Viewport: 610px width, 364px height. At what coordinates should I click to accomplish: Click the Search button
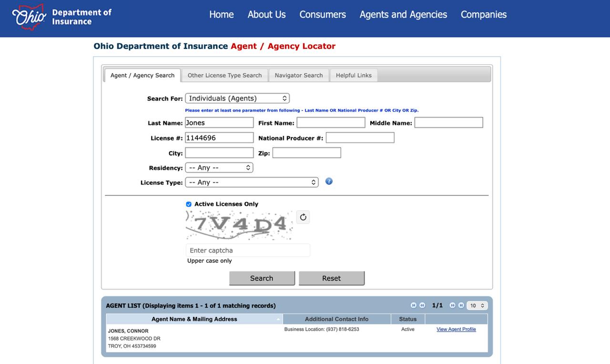262,278
